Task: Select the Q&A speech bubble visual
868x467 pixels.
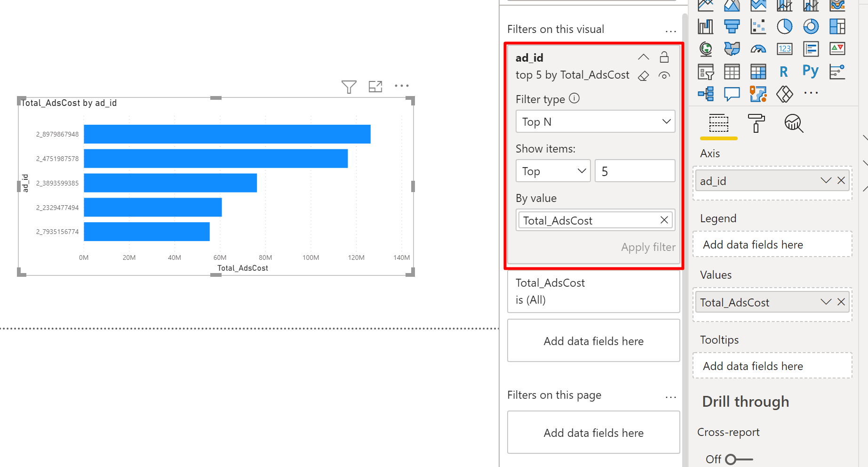Action: pyautogui.click(x=732, y=94)
